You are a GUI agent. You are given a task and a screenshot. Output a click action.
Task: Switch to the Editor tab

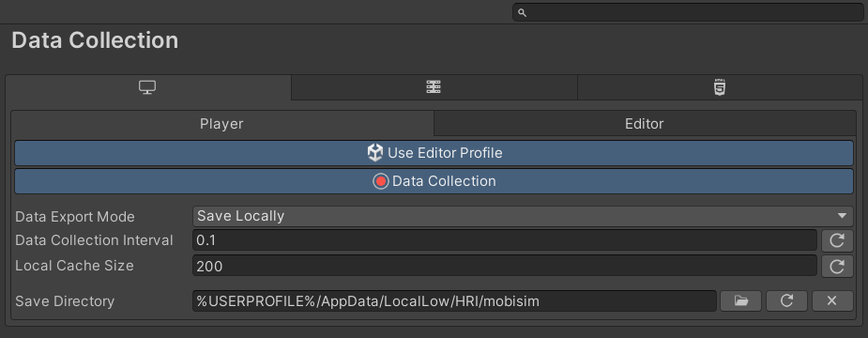point(645,124)
